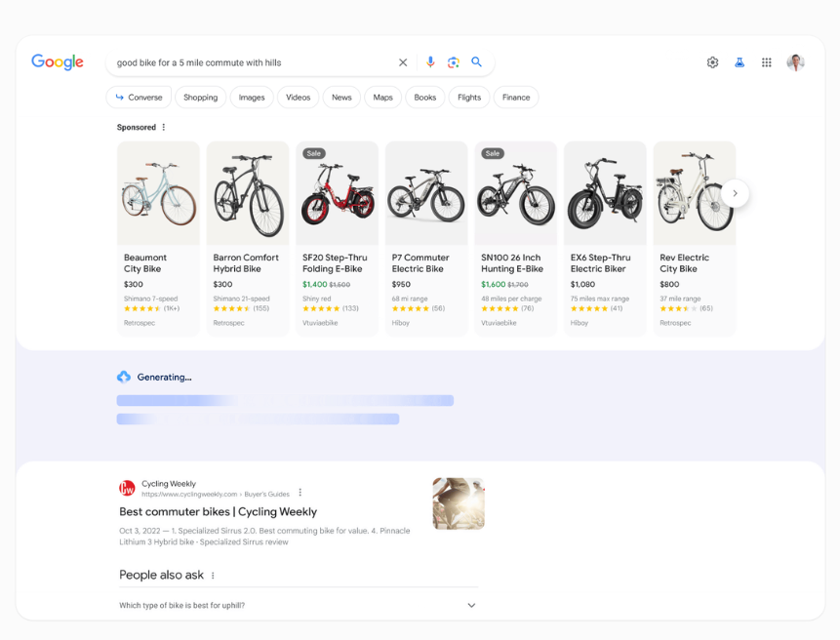The height and width of the screenshot is (640, 840).
Task: Click the blue magnifier search icon
Action: click(476, 62)
